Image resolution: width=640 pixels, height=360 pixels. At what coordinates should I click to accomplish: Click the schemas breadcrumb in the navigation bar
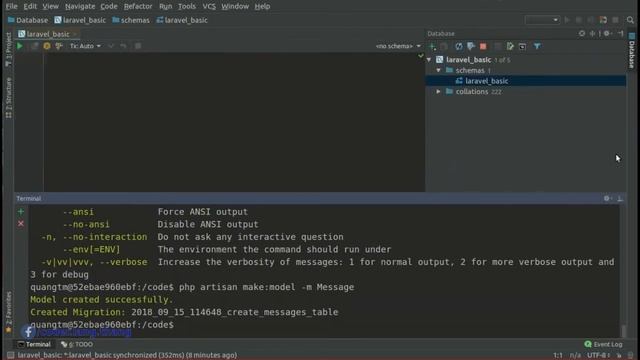[x=131, y=20]
